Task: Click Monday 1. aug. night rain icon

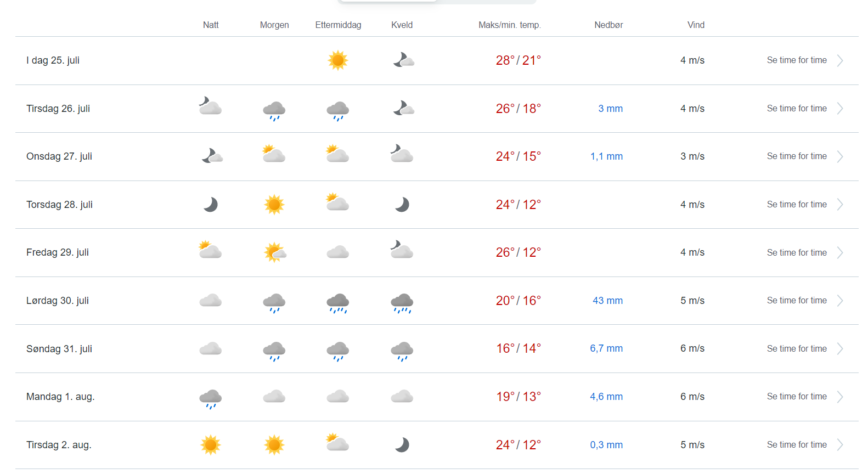Action: 211,398
